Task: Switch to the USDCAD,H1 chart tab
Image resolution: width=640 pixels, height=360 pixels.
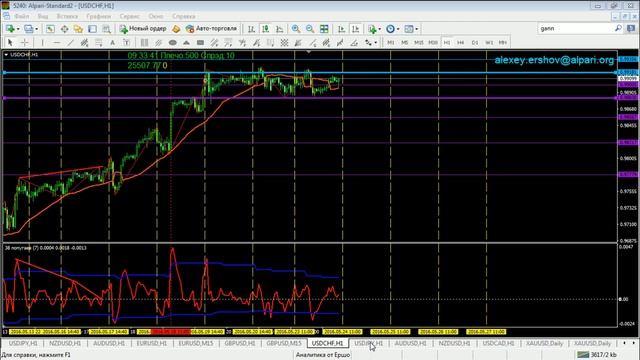Action: pos(498,343)
